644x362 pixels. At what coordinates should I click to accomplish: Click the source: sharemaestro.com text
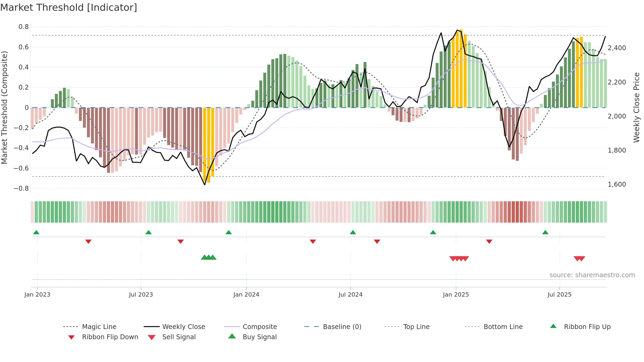pyautogui.click(x=592, y=275)
